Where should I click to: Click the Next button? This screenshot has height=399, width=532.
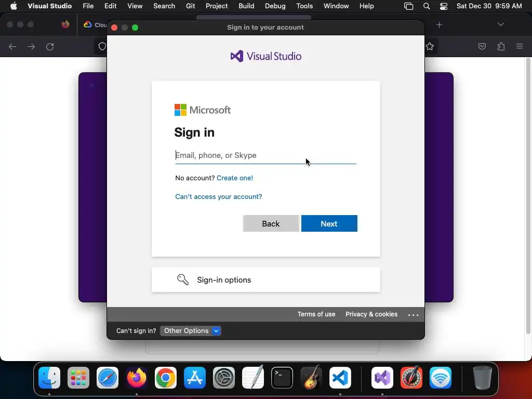click(329, 223)
